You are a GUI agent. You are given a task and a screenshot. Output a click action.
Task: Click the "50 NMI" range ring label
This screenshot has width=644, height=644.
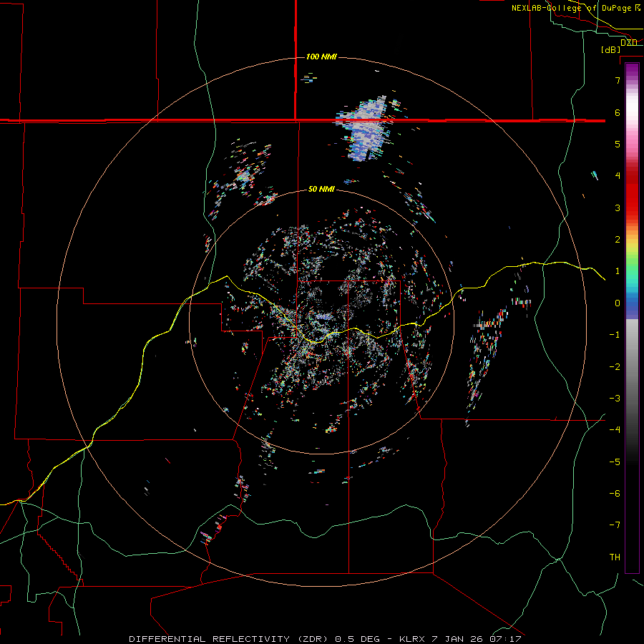[x=321, y=189]
